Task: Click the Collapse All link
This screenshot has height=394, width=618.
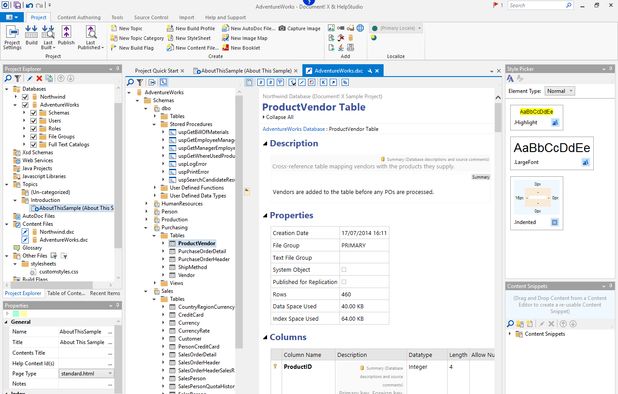Action: pyautogui.click(x=279, y=117)
